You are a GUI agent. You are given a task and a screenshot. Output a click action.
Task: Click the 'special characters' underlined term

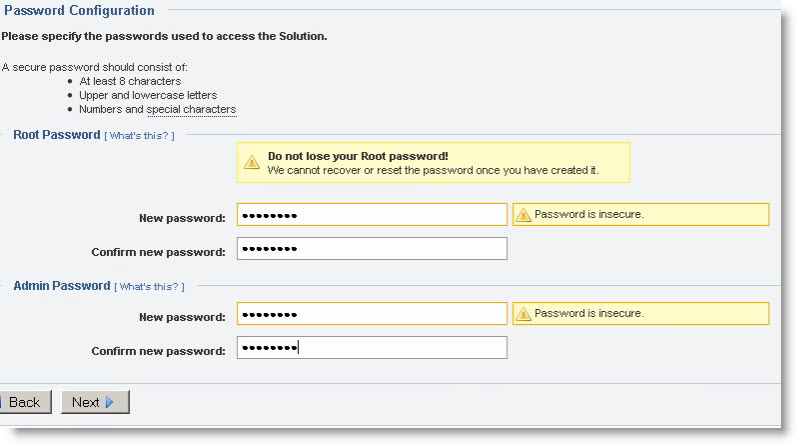tap(191, 109)
